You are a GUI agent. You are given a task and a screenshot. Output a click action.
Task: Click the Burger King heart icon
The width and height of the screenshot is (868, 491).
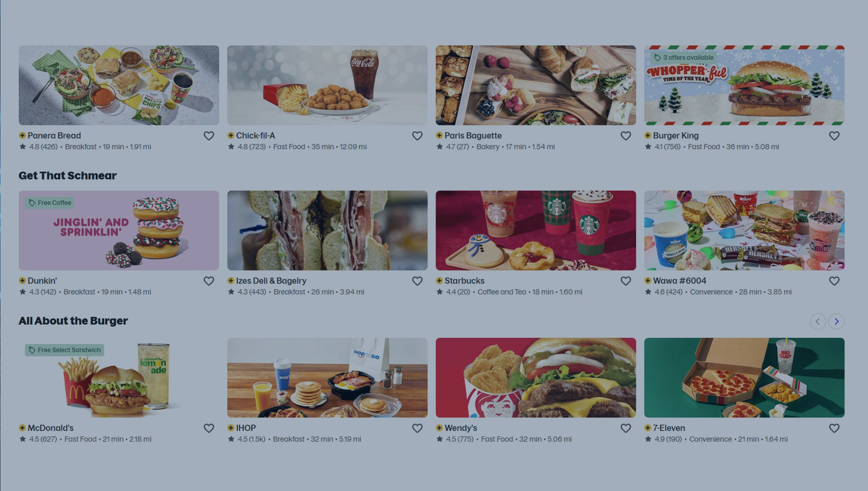click(834, 136)
